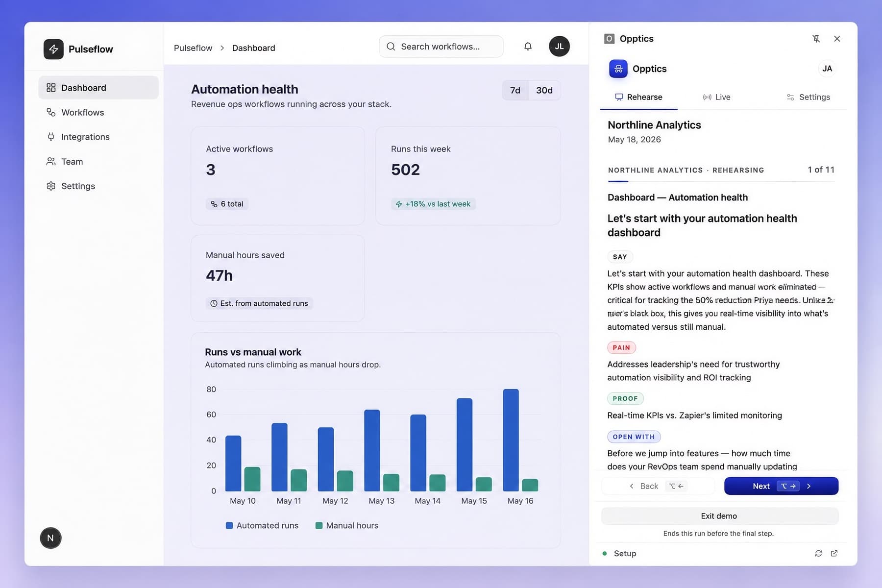Open the Dashboard sidebar item
The height and width of the screenshot is (588, 882).
98,88
